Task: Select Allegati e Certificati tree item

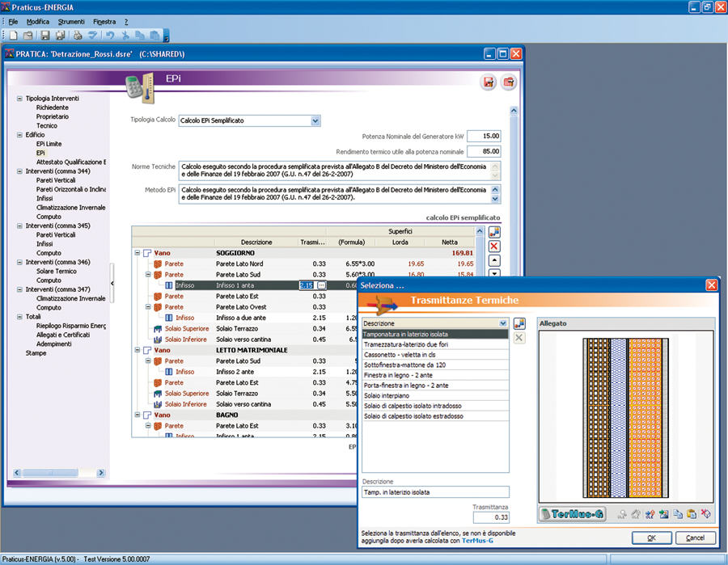Action: click(63, 335)
